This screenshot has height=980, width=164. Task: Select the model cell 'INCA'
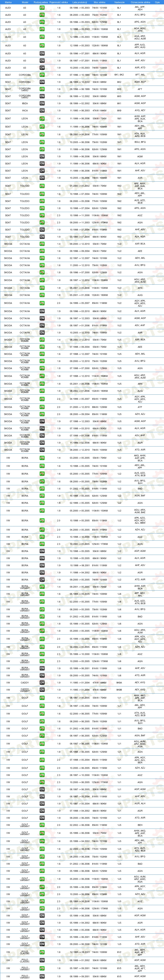[x=25, y=111]
